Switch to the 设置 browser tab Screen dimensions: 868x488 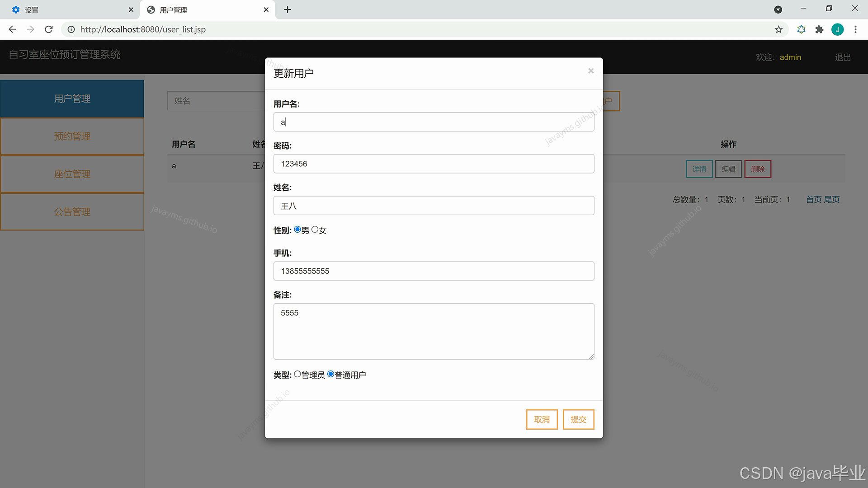70,9
